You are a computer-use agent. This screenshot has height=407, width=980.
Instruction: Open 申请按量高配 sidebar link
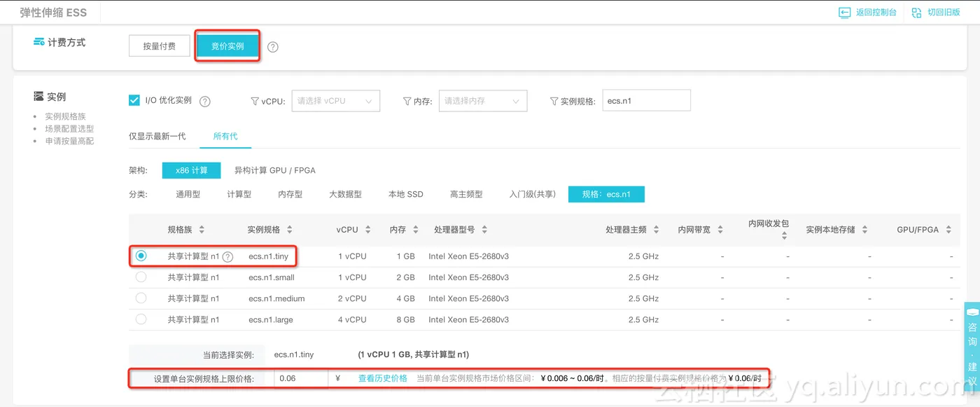[x=69, y=141]
